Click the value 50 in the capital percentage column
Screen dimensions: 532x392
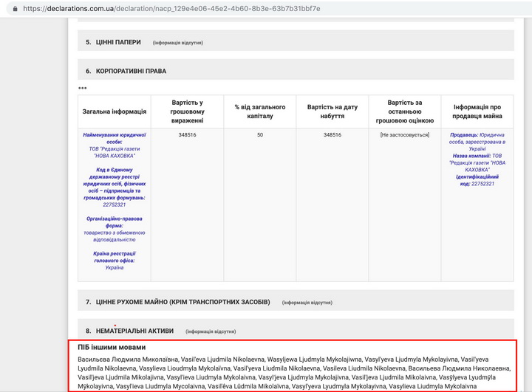tap(259, 135)
